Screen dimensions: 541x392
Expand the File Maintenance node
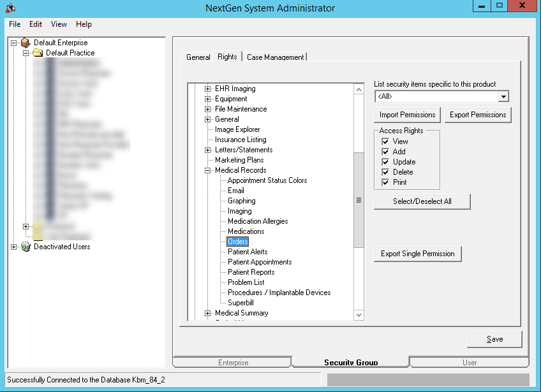pyautogui.click(x=207, y=109)
